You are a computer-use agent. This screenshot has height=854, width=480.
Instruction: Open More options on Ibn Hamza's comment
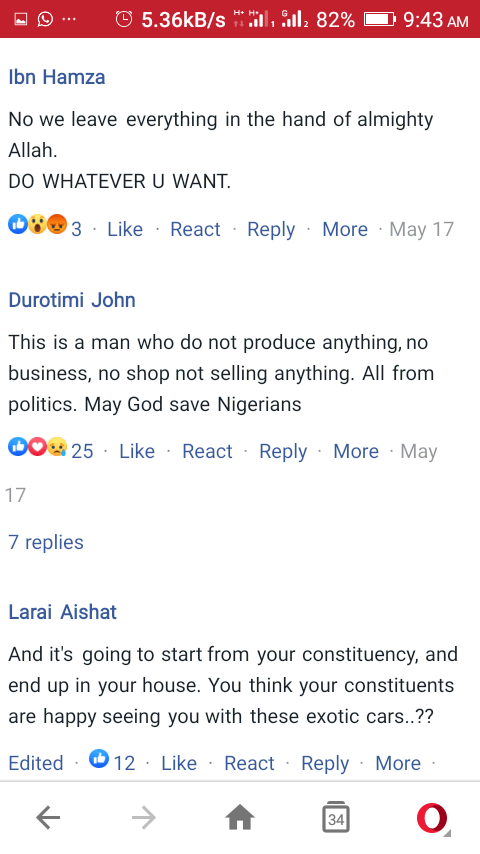(345, 229)
